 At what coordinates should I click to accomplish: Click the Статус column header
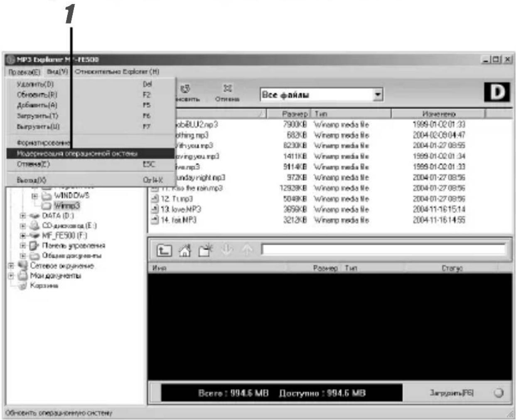click(x=452, y=268)
